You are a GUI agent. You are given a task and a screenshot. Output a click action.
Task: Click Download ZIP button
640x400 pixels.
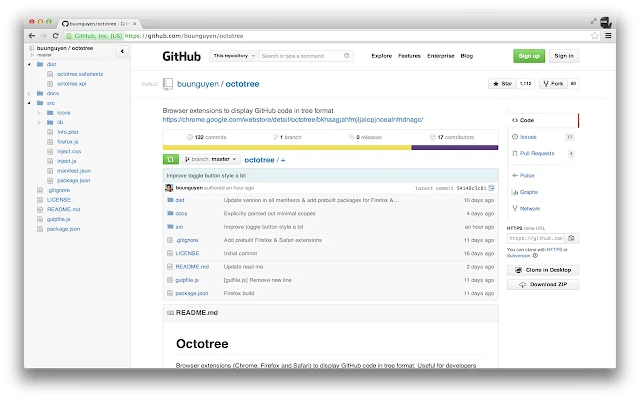(543, 284)
